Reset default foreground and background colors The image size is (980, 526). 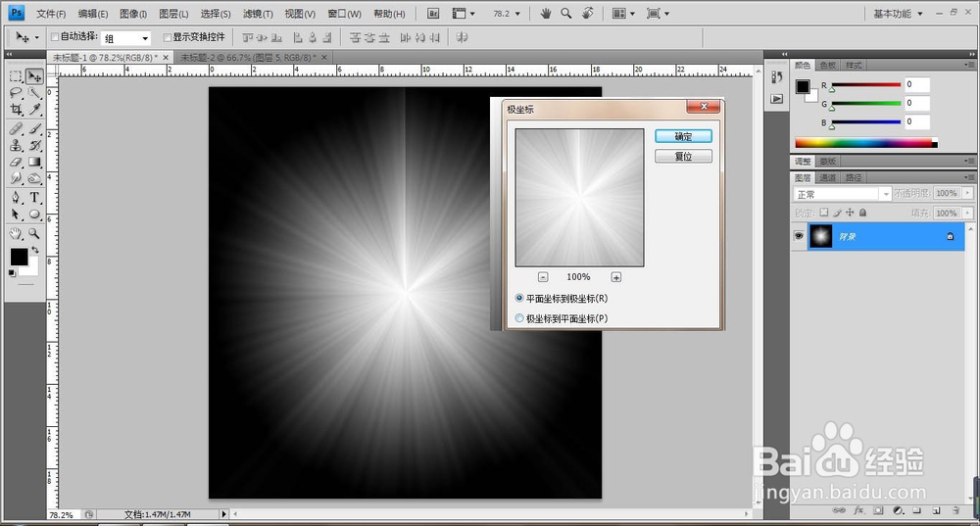click(12, 273)
